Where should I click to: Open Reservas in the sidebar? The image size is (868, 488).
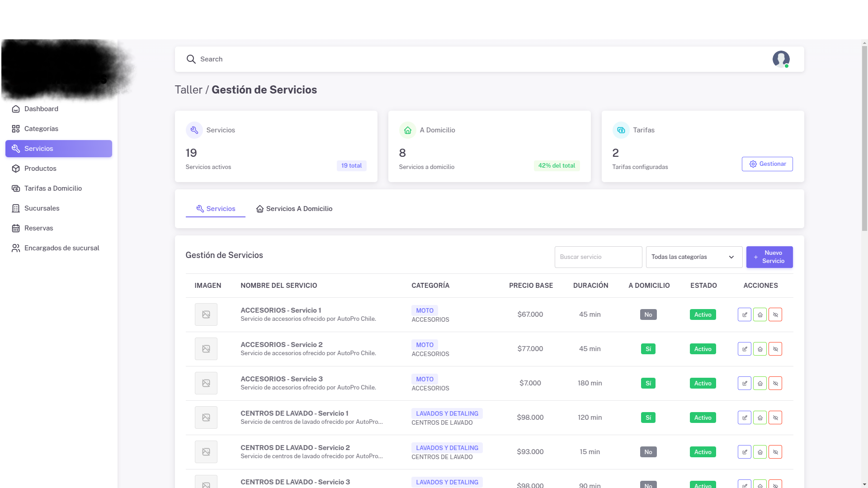tap(39, 228)
